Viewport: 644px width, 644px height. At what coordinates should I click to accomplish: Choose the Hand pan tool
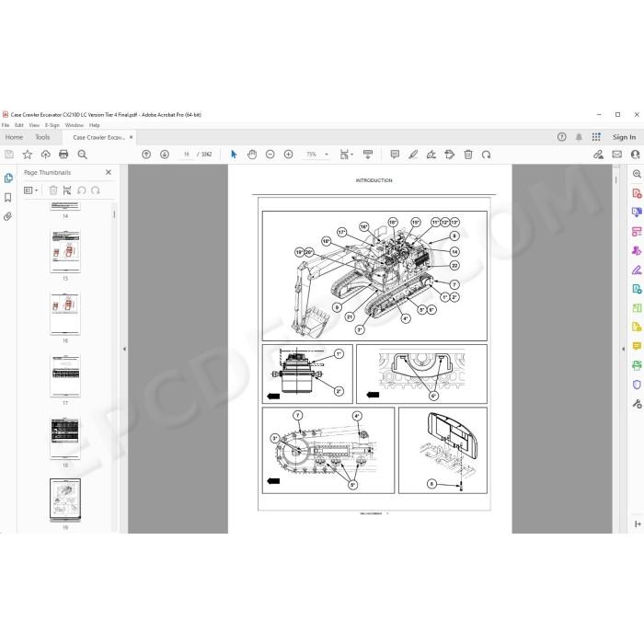(x=252, y=155)
